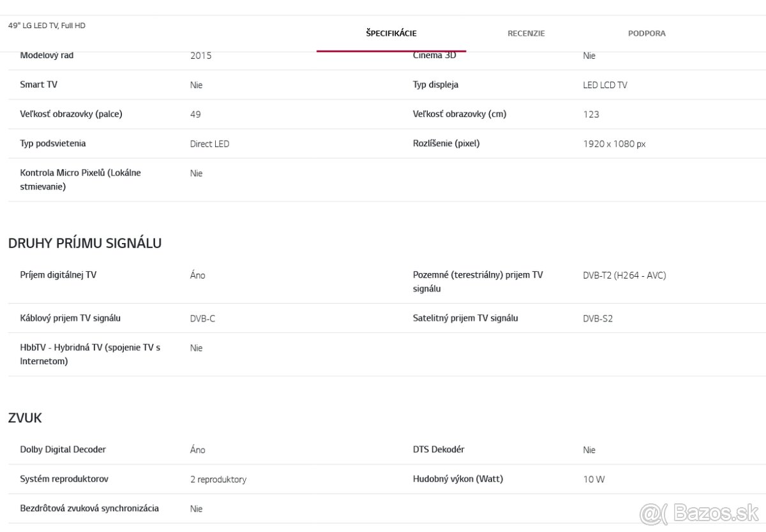Select the ŠPECIFIKÁCIE tab
766x532 pixels.
click(x=391, y=33)
